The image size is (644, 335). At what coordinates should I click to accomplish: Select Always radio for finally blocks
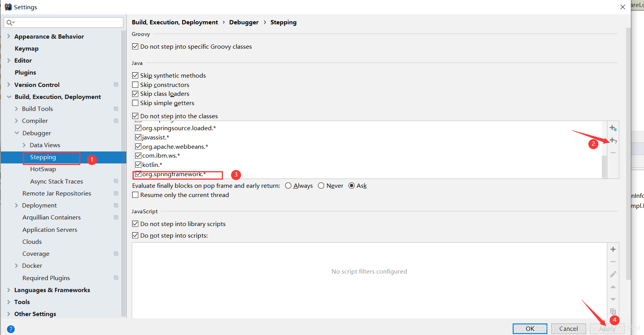[288, 185]
